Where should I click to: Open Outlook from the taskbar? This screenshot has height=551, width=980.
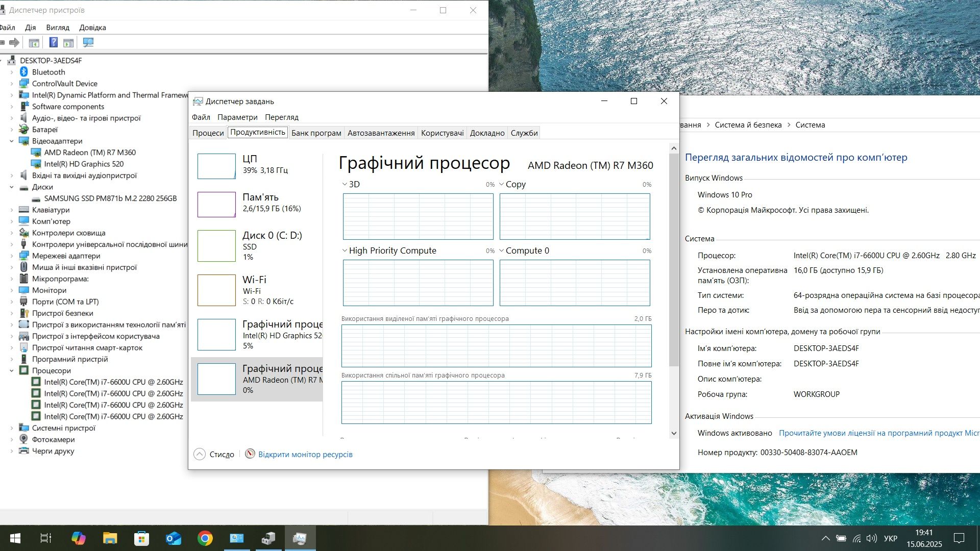point(174,538)
